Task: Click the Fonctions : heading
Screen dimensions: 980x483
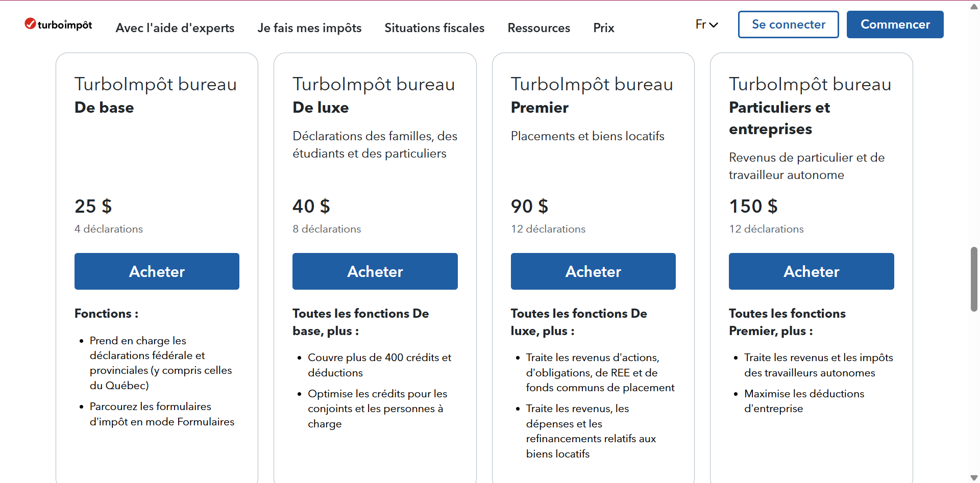Action: pos(106,314)
